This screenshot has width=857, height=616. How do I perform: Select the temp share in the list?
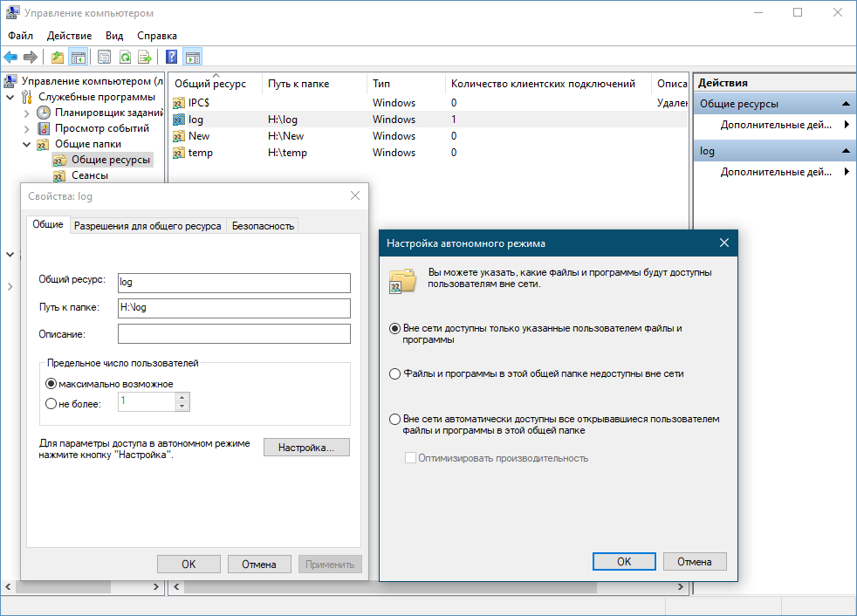point(200,153)
